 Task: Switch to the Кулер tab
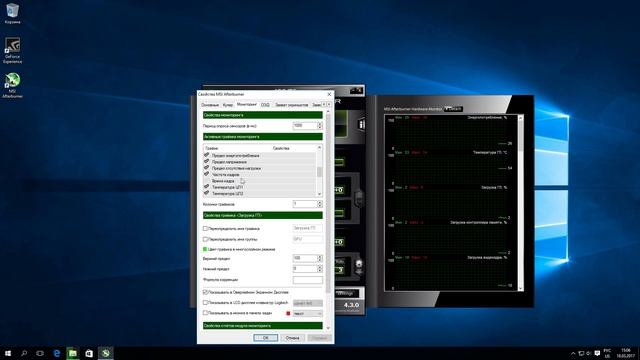click(x=228, y=105)
